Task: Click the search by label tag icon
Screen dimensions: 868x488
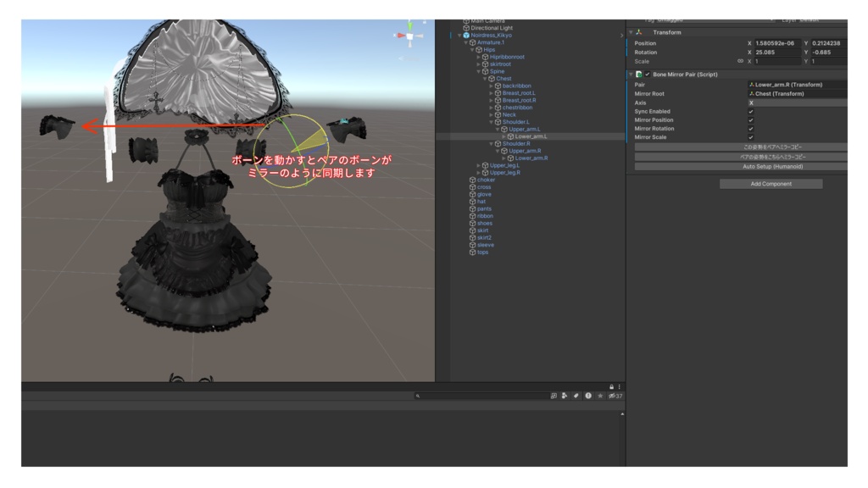Action: [576, 396]
